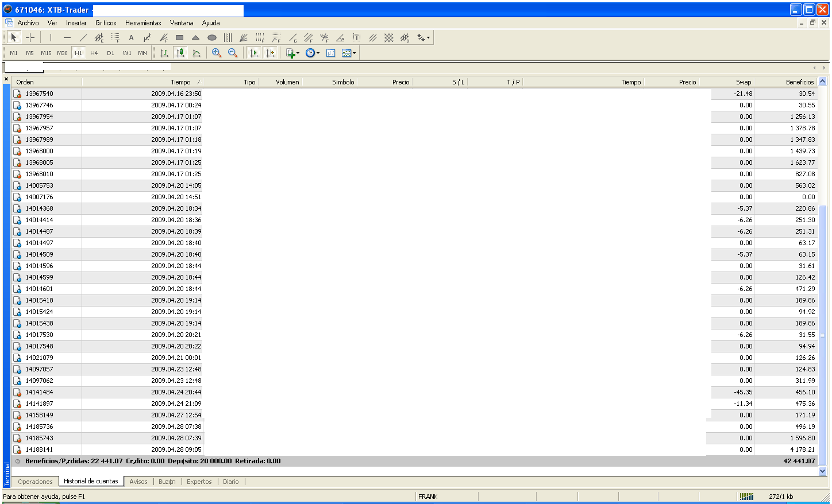Click the text tool marked A
Viewport: 832px width, 504px height.
[x=131, y=38]
